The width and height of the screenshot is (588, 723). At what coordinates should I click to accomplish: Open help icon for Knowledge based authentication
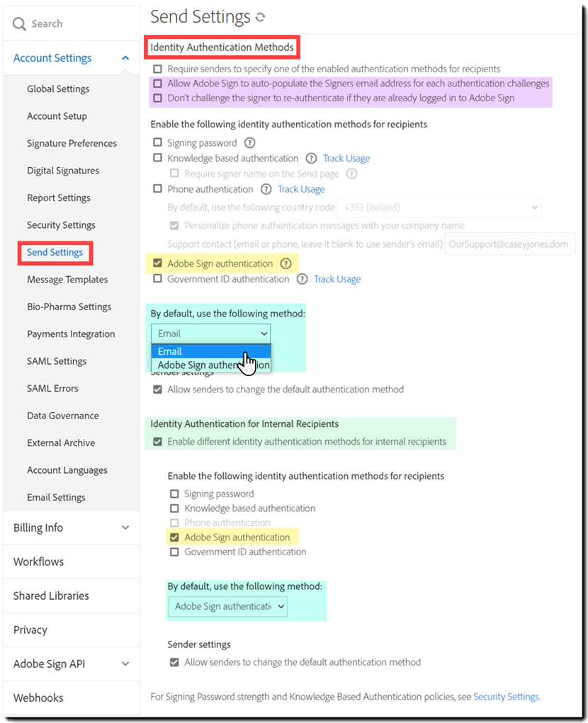[311, 159]
